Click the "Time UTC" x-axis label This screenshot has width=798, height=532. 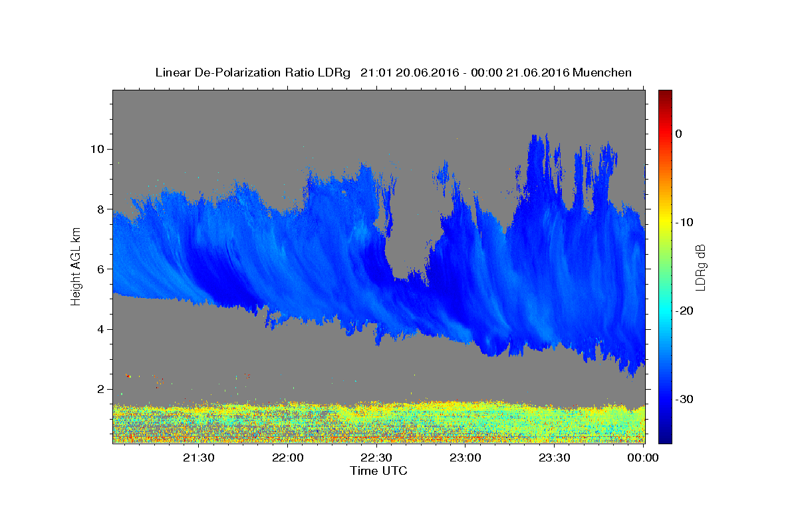378,471
